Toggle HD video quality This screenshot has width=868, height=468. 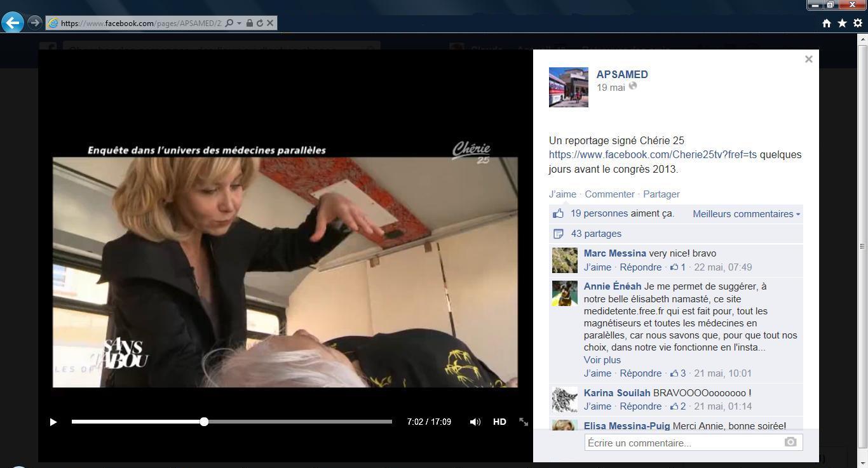(499, 422)
